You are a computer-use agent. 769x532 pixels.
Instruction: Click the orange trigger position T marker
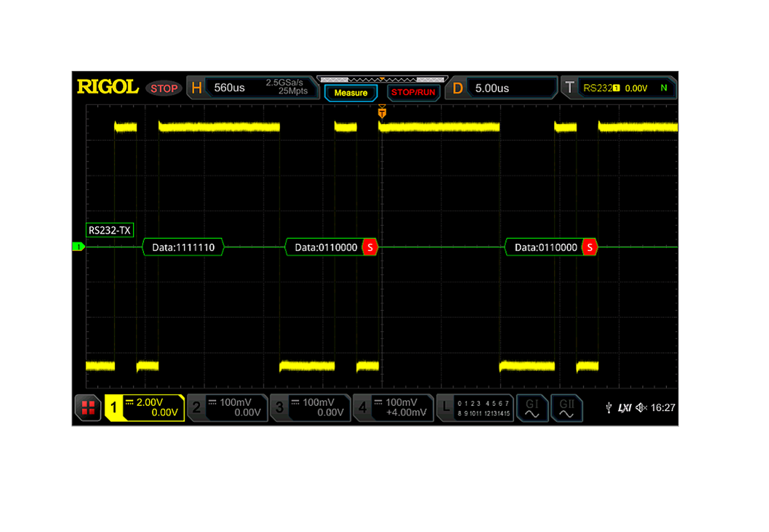coord(382,113)
